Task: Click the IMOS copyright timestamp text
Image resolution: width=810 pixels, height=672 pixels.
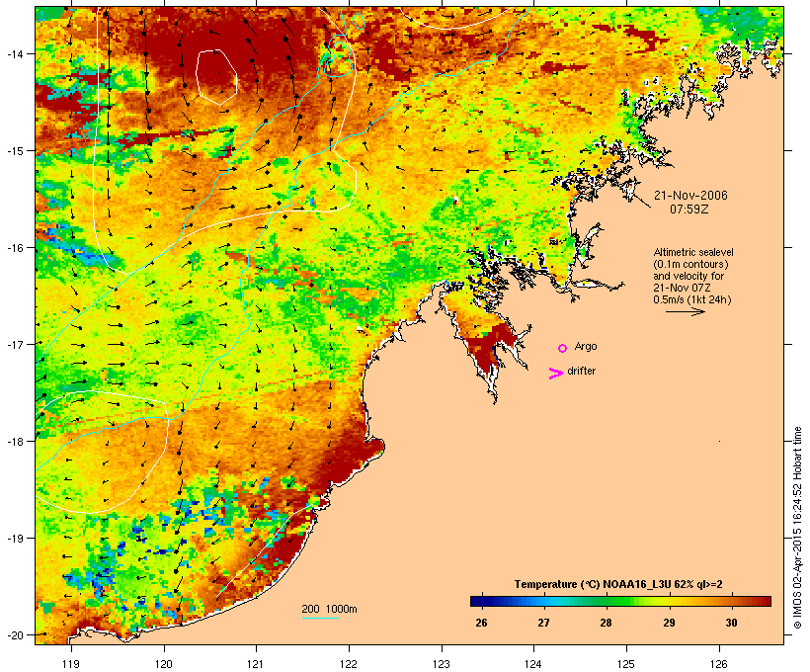Action: pos(797,528)
